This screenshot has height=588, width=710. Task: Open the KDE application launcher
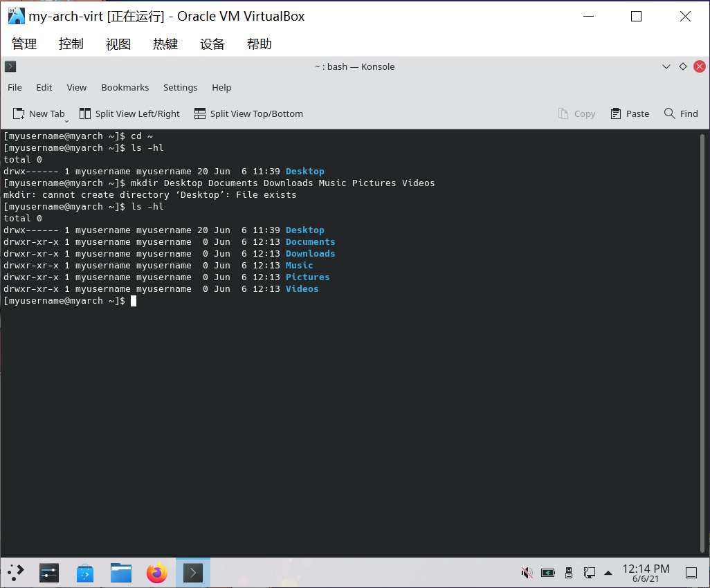coord(16,572)
